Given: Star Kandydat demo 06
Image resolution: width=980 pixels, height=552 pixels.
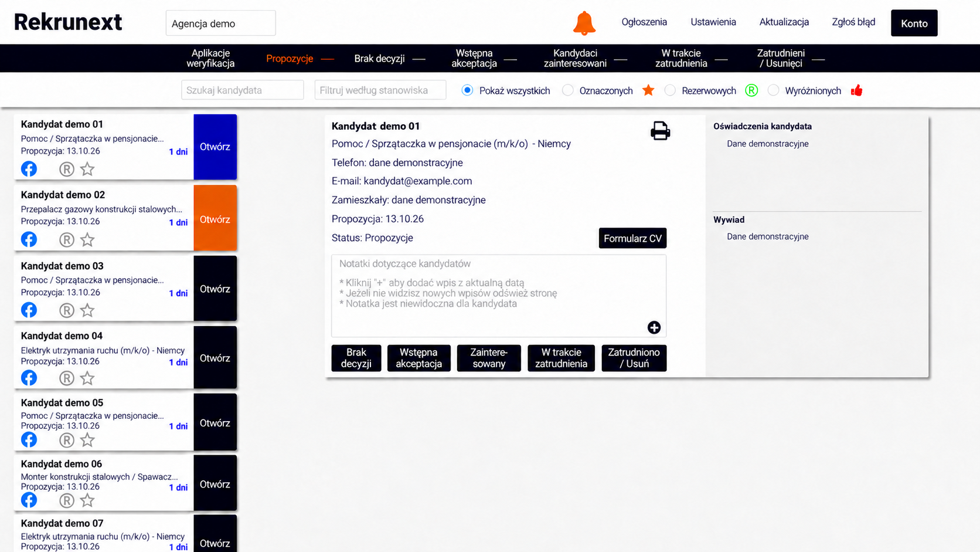Looking at the screenshot, I should click(87, 500).
